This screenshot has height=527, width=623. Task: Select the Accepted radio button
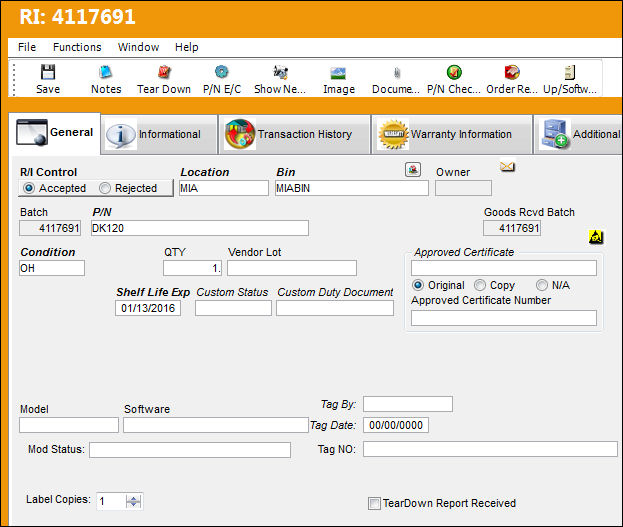pyautogui.click(x=29, y=188)
